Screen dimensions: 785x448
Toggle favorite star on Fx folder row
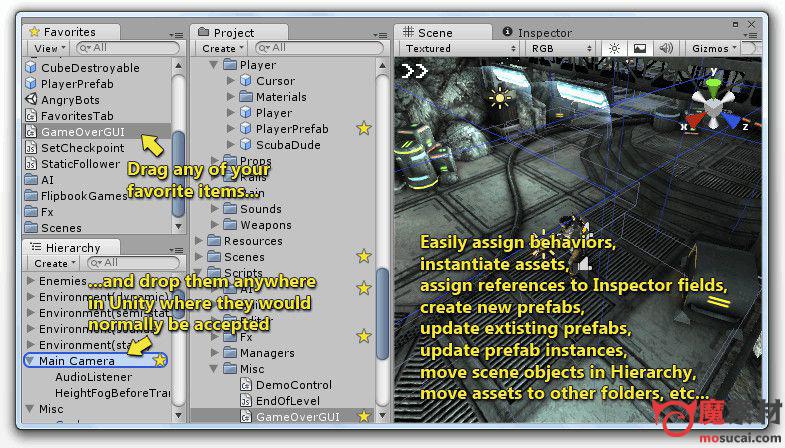[364, 336]
